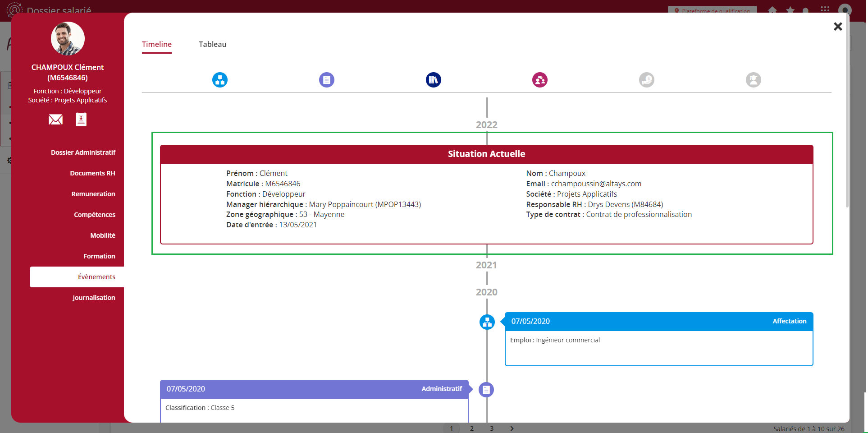Open Dossier Administratif in the sidebar
Viewport: 868px width, 433px height.
tap(83, 152)
